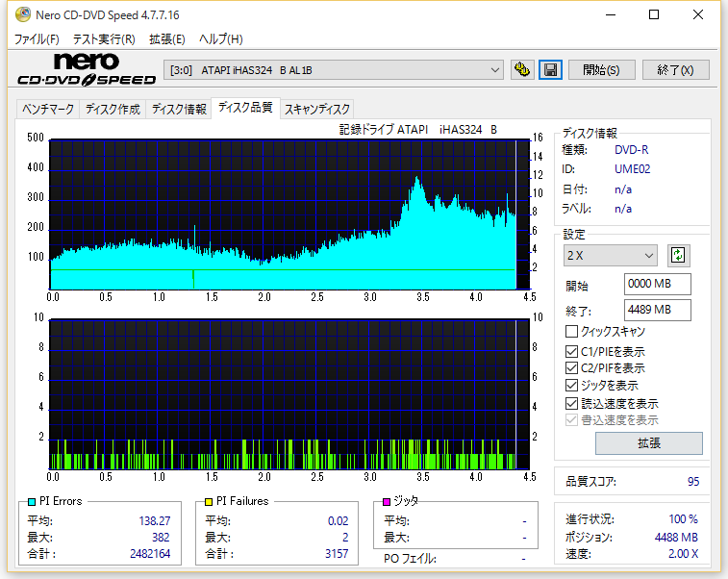Uncheck the C2/PIFを表示 checkbox

(x=571, y=368)
